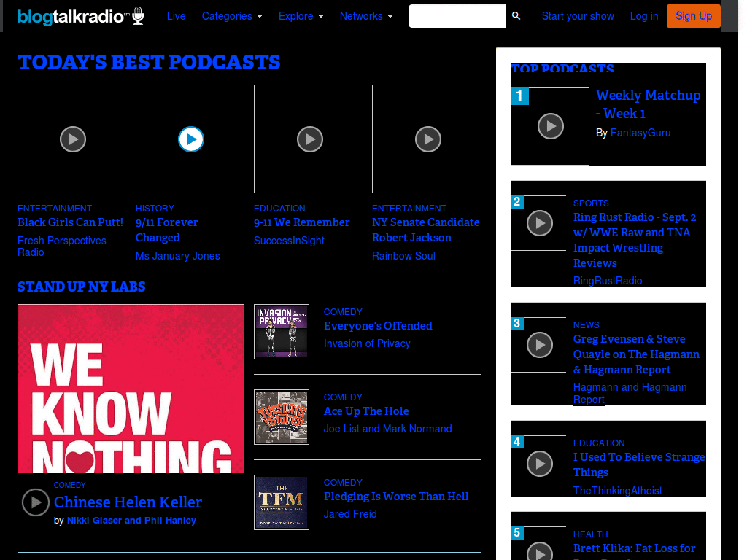Image resolution: width=747 pixels, height=560 pixels.
Task: Open TODAY'S BEST PODCASTS heading
Action: [x=149, y=63]
